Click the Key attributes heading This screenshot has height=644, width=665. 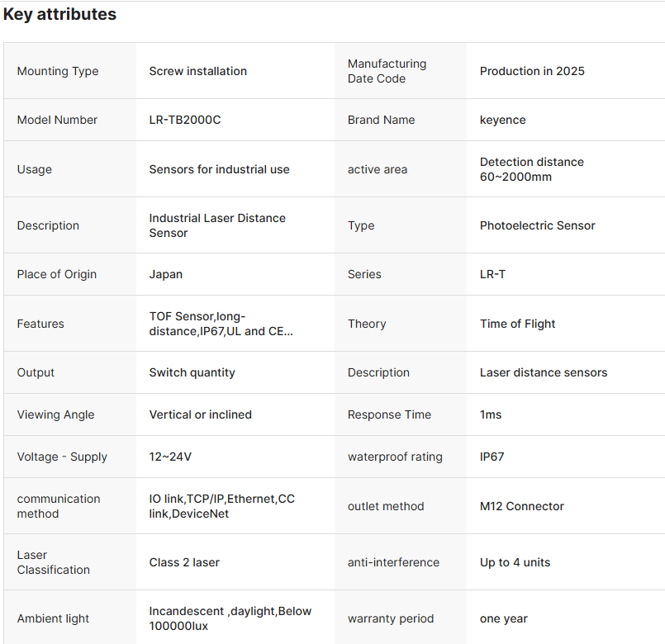click(59, 14)
